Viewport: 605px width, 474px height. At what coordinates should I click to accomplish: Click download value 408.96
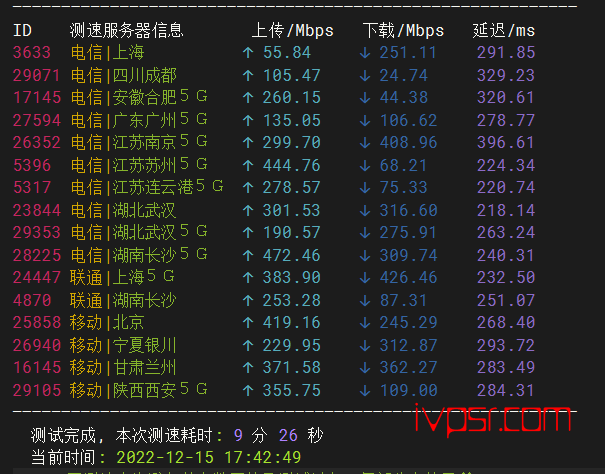(x=408, y=142)
